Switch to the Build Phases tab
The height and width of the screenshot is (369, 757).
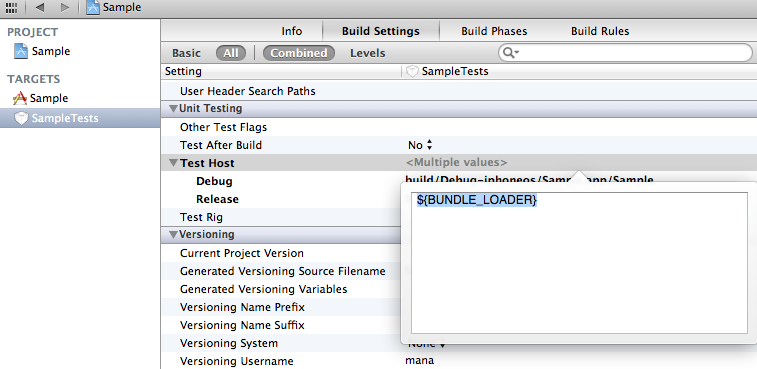pyautogui.click(x=494, y=31)
